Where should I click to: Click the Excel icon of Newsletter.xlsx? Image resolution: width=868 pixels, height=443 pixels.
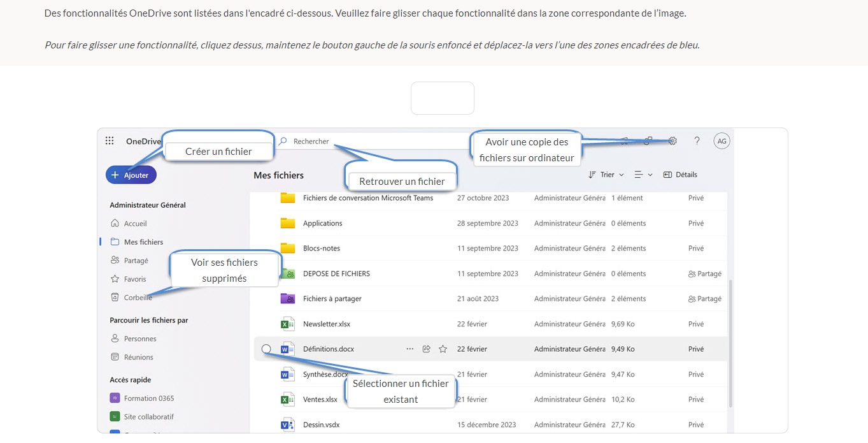point(288,324)
